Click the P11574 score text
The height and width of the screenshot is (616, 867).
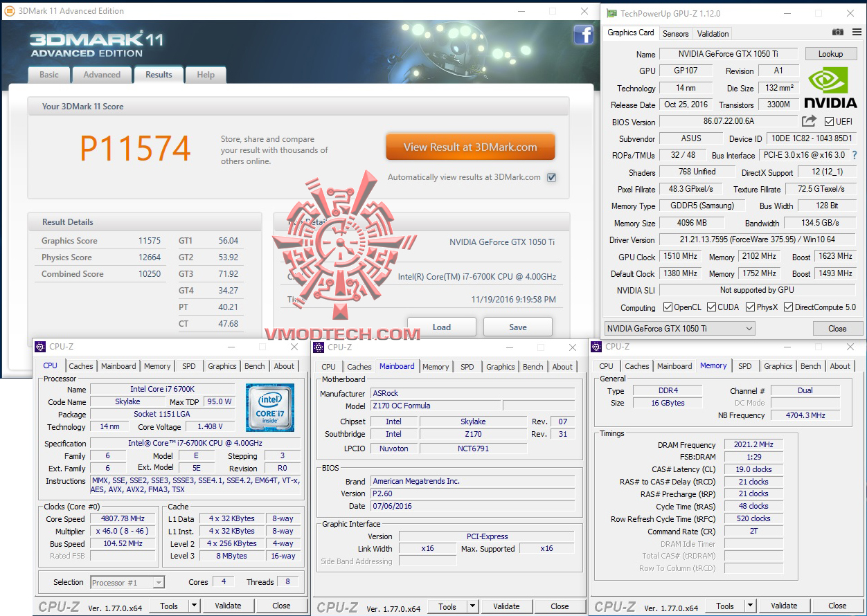click(x=135, y=148)
